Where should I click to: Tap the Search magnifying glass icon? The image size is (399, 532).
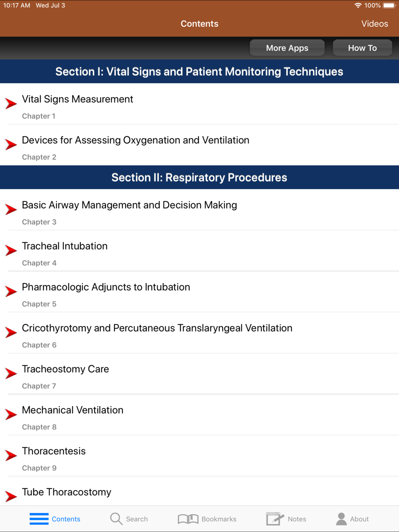pos(116,519)
